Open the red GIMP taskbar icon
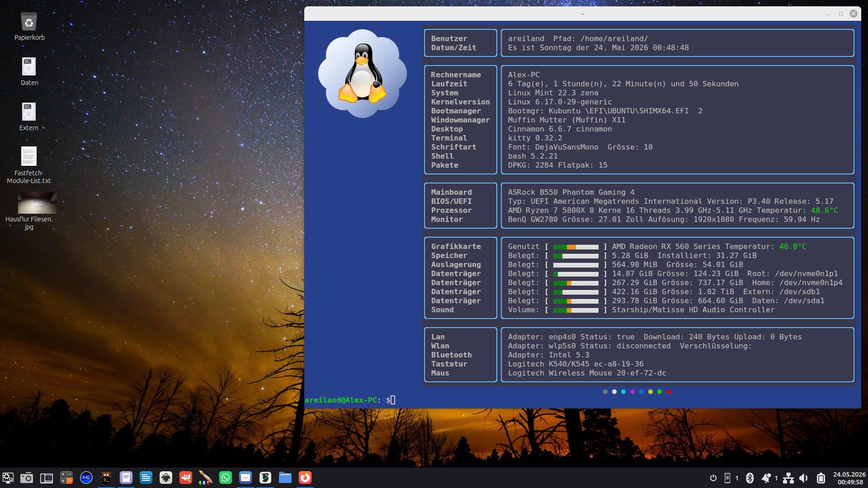 [x=186, y=478]
